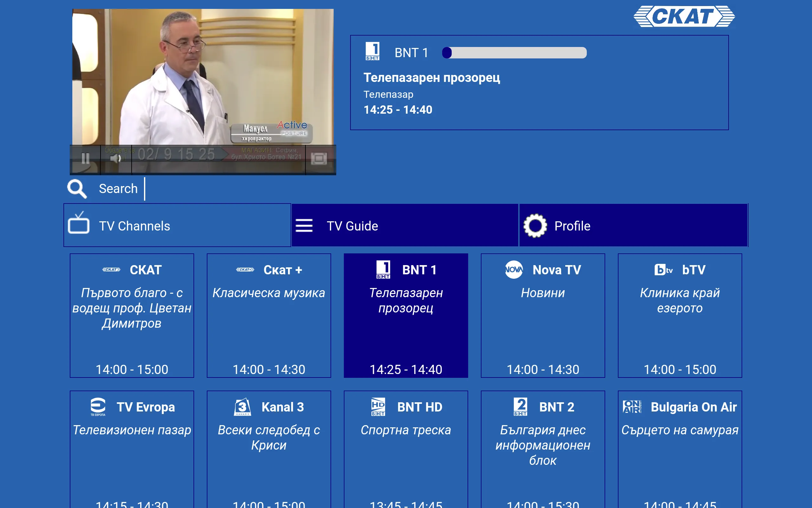Click the 'Телепазар' genre label
Viewport: 812px width, 508px height.
[388, 94]
